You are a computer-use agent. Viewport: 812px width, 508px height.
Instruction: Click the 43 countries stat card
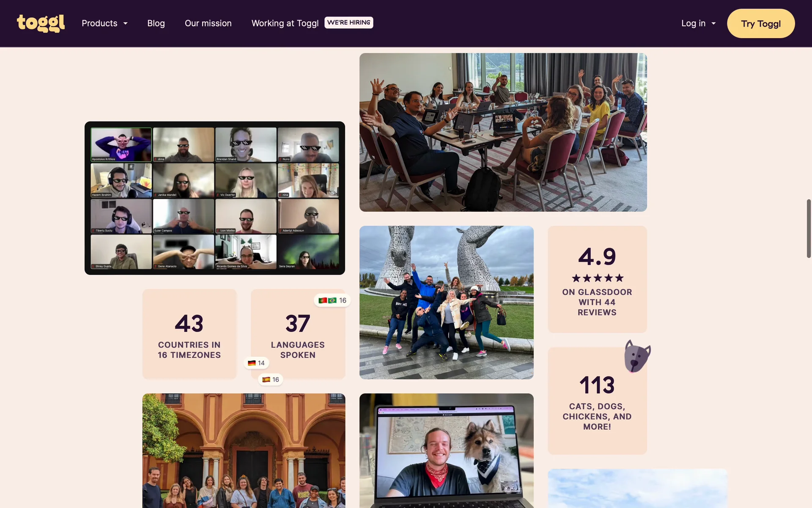pyautogui.click(x=189, y=334)
